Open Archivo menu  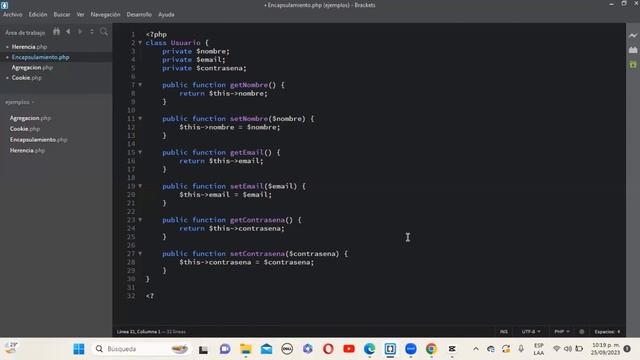[13, 14]
